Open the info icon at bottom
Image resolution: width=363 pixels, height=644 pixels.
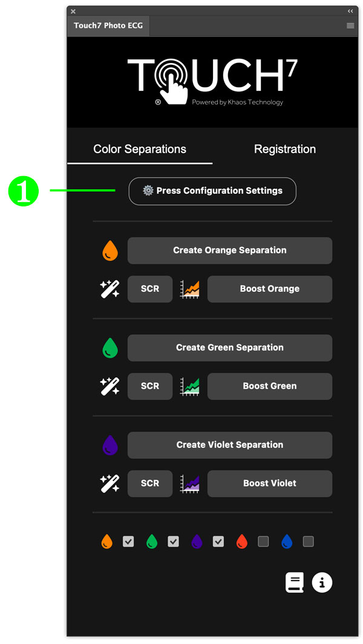pyautogui.click(x=322, y=582)
